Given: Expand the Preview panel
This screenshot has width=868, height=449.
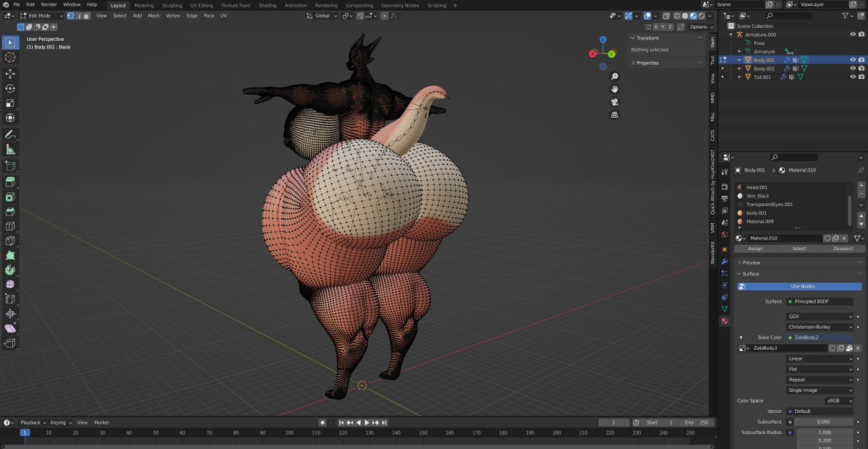Looking at the screenshot, I should (x=751, y=262).
